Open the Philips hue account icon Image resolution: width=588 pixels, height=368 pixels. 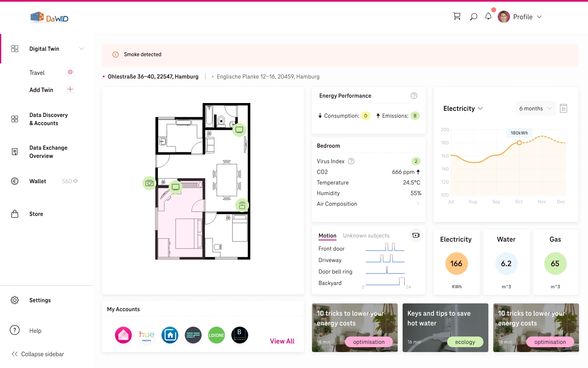(x=147, y=335)
